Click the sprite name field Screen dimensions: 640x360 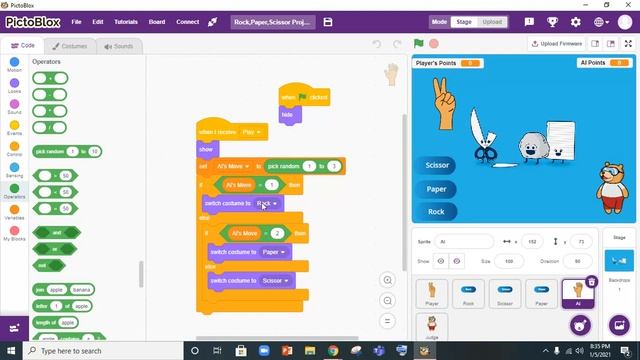click(464, 242)
